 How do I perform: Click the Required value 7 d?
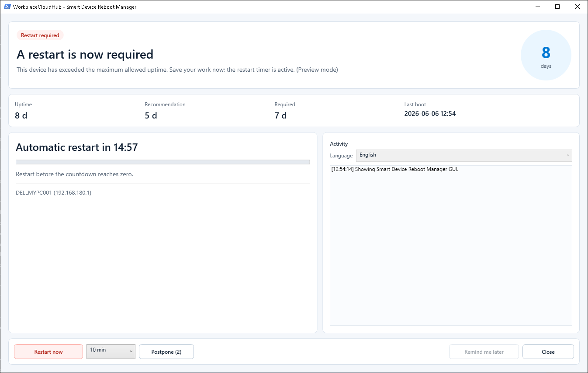coord(281,115)
